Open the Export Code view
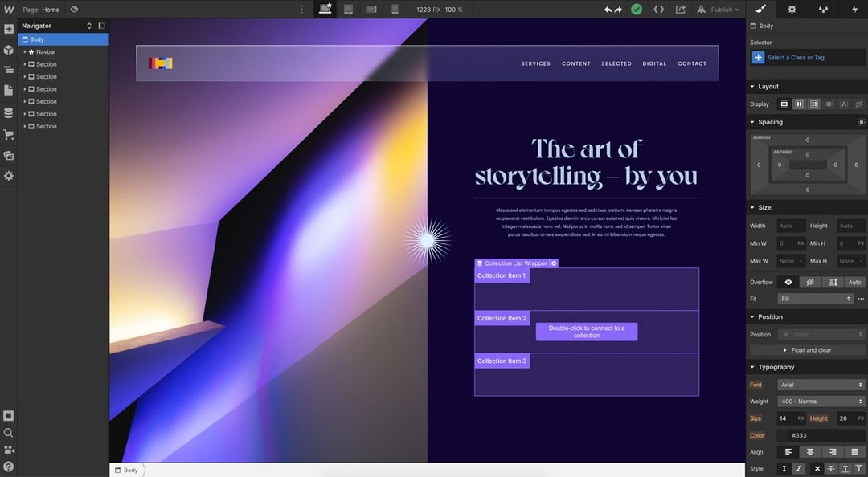This screenshot has height=477, width=868. pyautogui.click(x=659, y=9)
